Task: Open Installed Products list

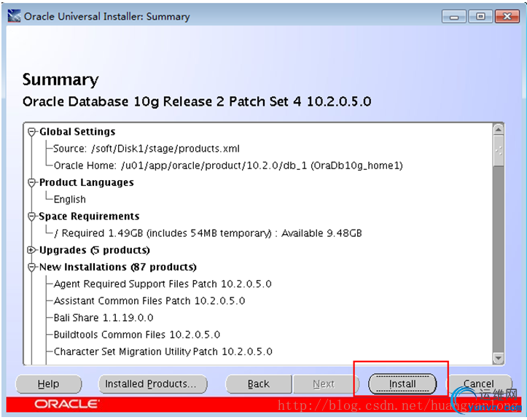Action: tap(153, 384)
